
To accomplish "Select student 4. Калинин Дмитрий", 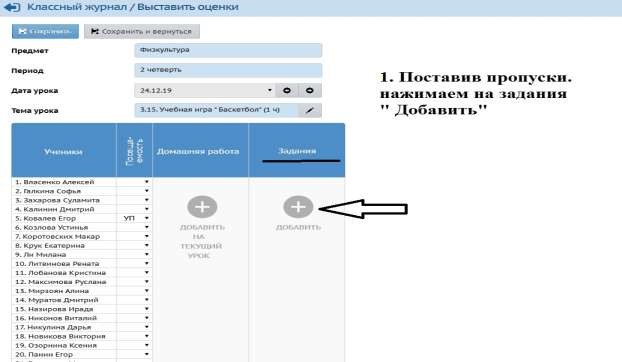I will pos(54,209).
